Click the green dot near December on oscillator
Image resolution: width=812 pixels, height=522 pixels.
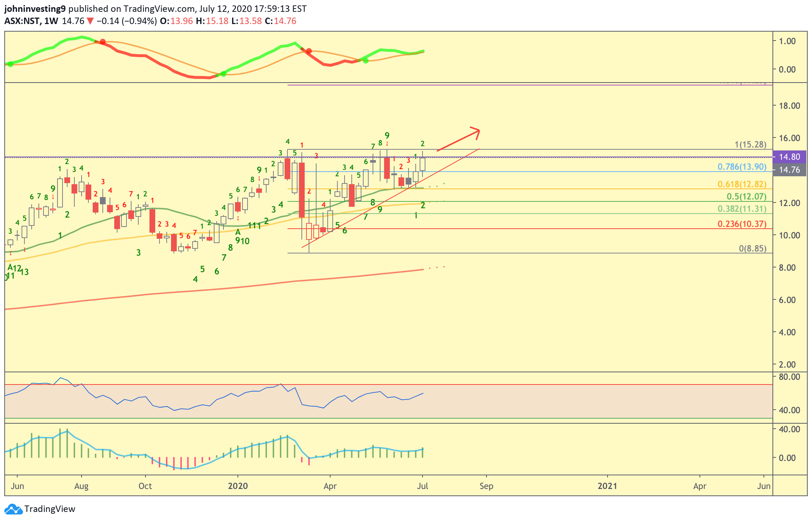(x=223, y=74)
